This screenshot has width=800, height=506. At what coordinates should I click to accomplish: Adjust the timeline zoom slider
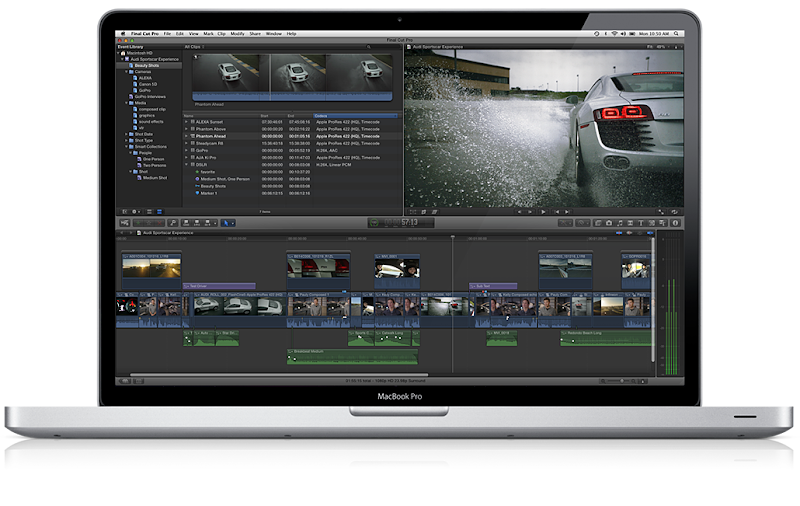click(621, 381)
